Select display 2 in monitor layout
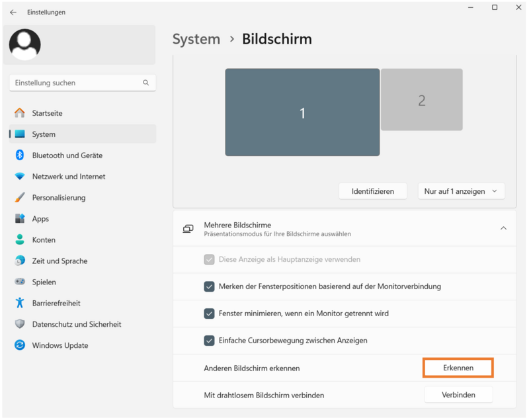The width and height of the screenshot is (529, 420). [422, 100]
